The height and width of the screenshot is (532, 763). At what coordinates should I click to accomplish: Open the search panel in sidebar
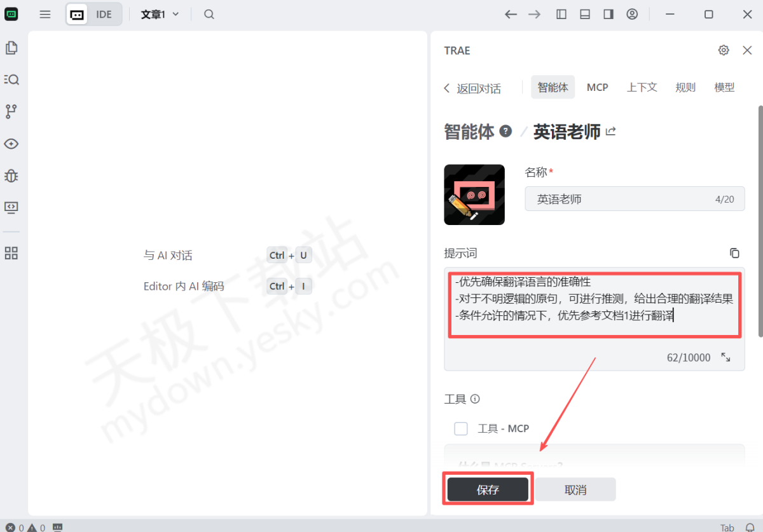pyautogui.click(x=11, y=79)
